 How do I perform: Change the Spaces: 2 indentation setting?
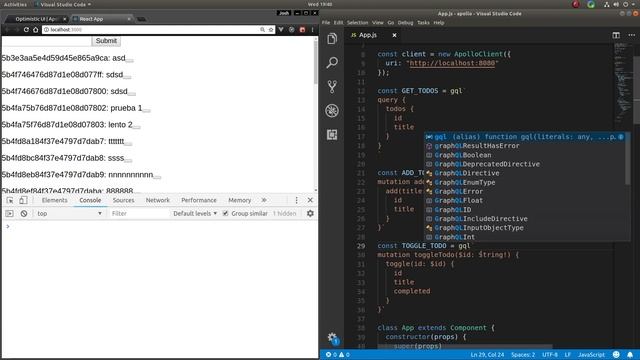(523, 355)
